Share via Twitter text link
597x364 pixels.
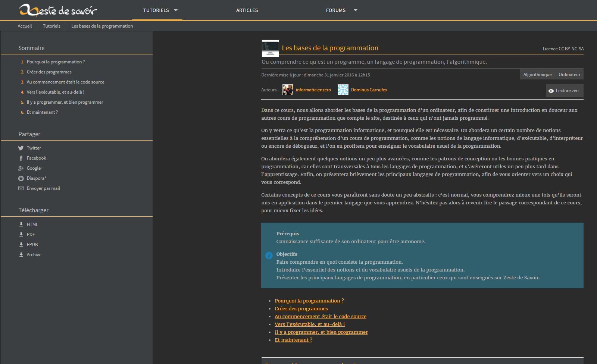(34, 148)
